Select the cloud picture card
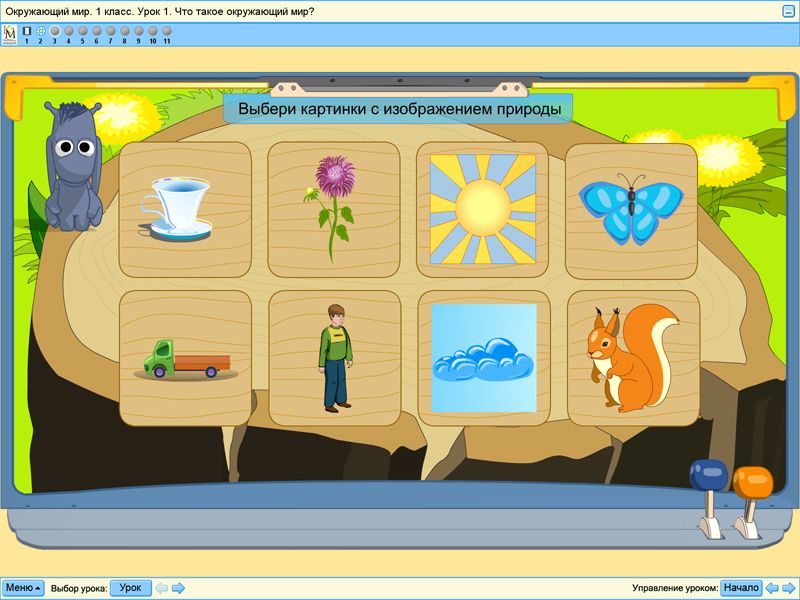This screenshot has height=600, width=800. point(484,358)
